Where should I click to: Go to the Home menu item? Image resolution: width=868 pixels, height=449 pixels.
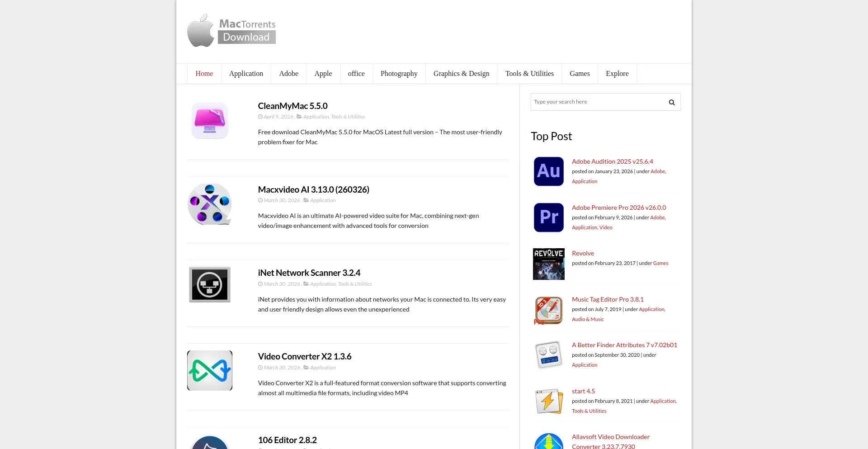pyautogui.click(x=204, y=74)
